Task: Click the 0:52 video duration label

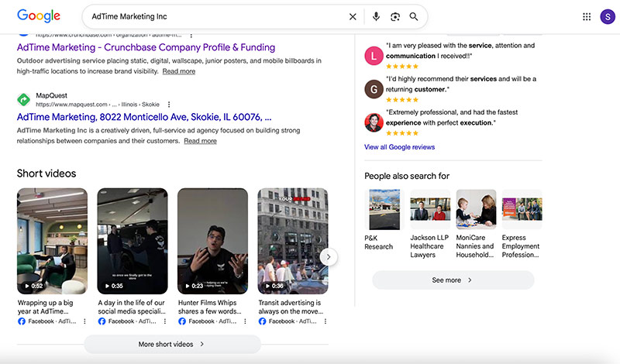Action: [34, 286]
